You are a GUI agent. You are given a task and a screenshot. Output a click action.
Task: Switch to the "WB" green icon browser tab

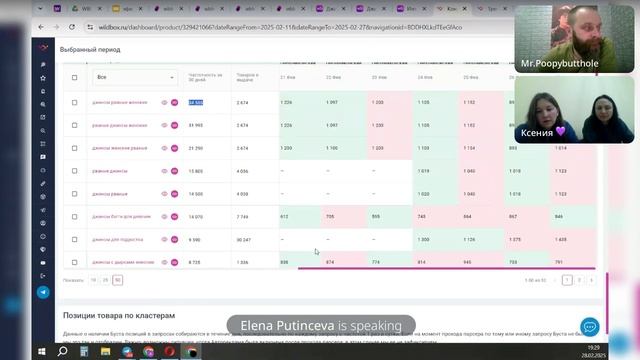tap(86, 8)
